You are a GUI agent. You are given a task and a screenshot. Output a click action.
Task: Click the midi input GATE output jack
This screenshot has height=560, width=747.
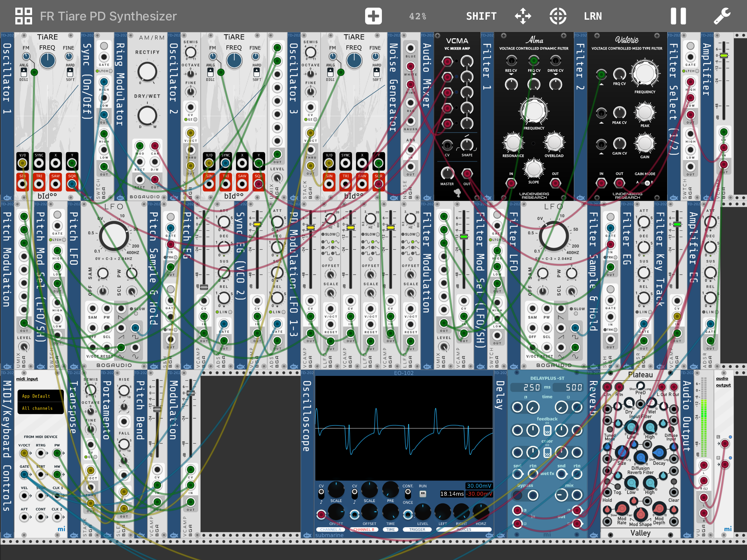[x=24, y=474]
